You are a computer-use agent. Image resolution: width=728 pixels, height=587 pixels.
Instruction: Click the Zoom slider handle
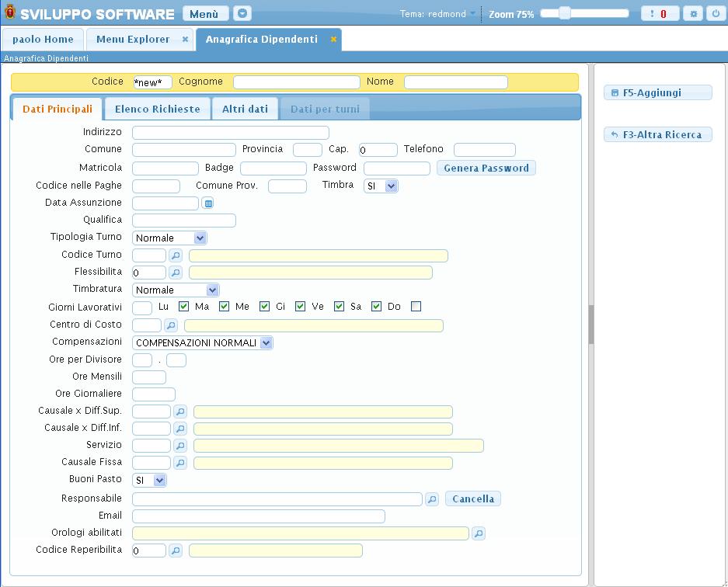coord(565,13)
